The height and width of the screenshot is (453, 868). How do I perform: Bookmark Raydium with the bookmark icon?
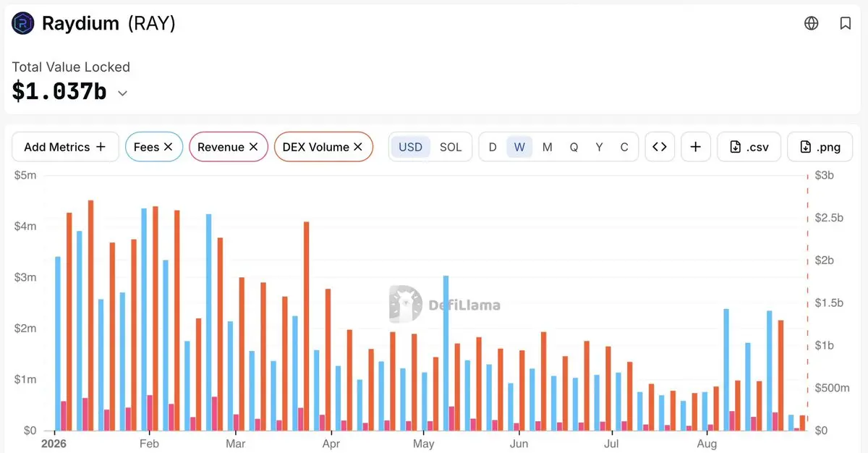click(x=846, y=23)
